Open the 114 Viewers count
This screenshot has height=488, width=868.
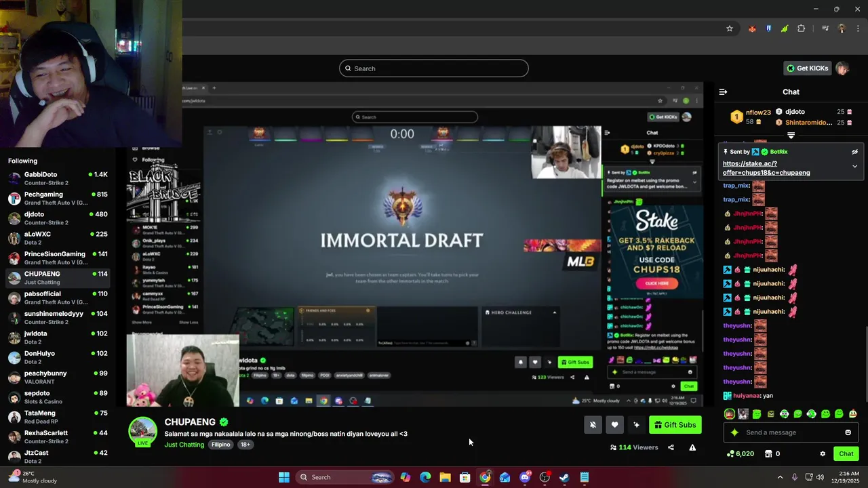pos(634,447)
